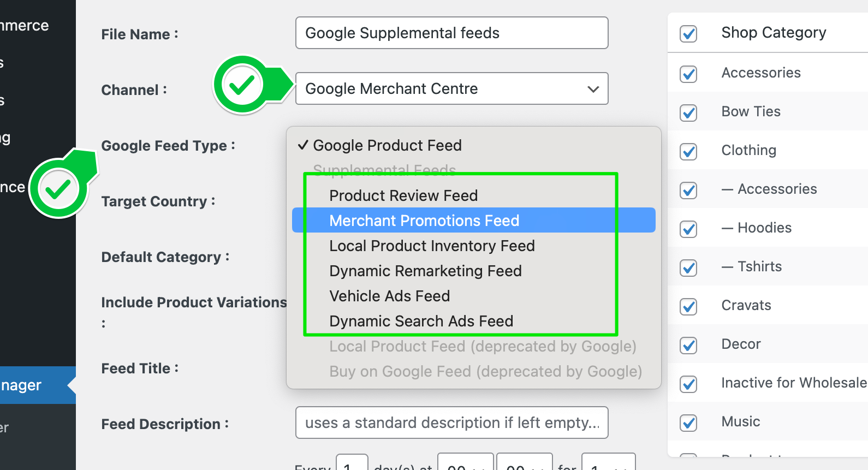
Task: Click the File Name text field
Action: click(x=451, y=33)
